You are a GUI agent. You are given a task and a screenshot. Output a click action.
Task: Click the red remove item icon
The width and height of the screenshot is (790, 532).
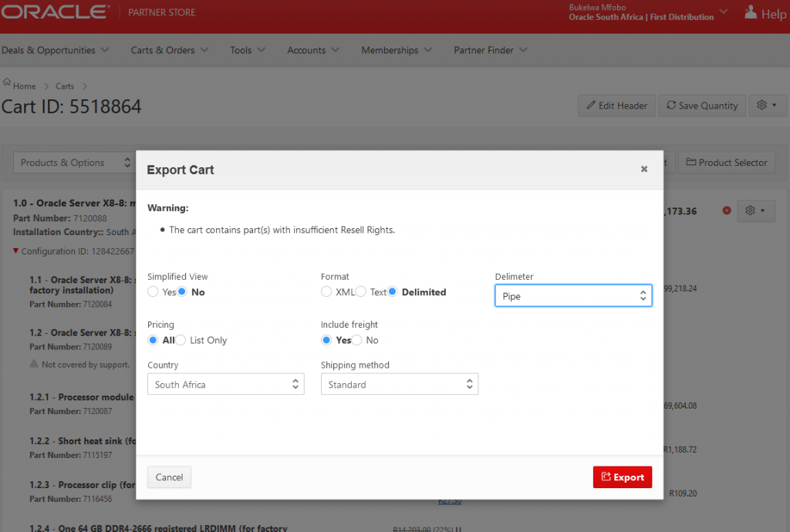(726, 210)
